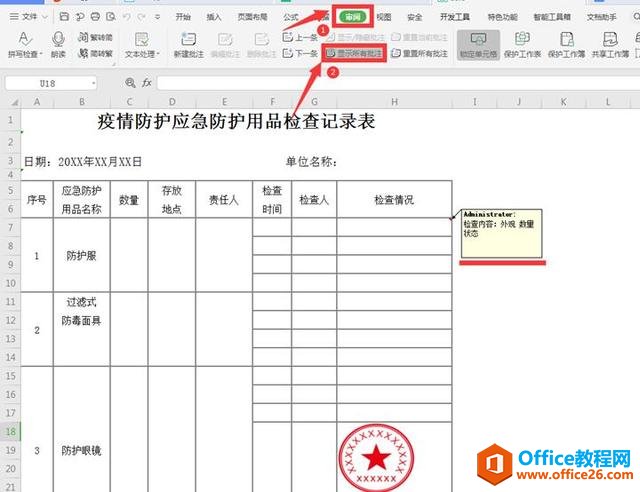Click the Print Preview icon

tap(111, 16)
